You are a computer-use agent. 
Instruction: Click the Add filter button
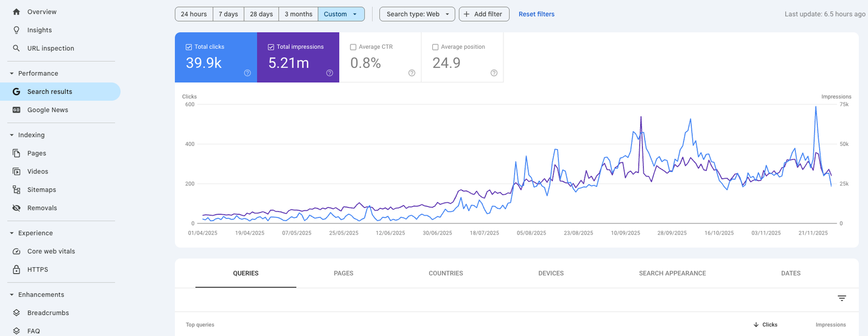pyautogui.click(x=483, y=14)
